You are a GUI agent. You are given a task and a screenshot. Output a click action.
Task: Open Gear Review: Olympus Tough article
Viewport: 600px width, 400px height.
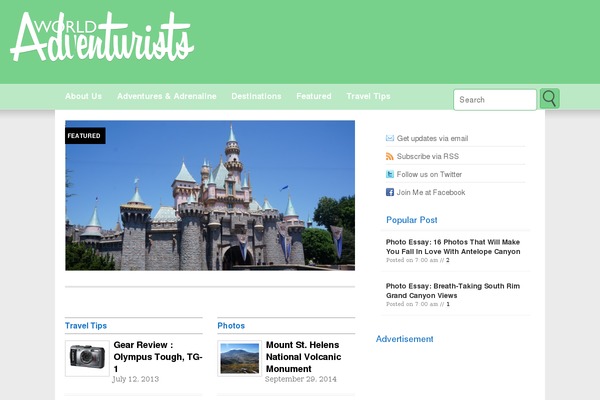click(x=158, y=357)
